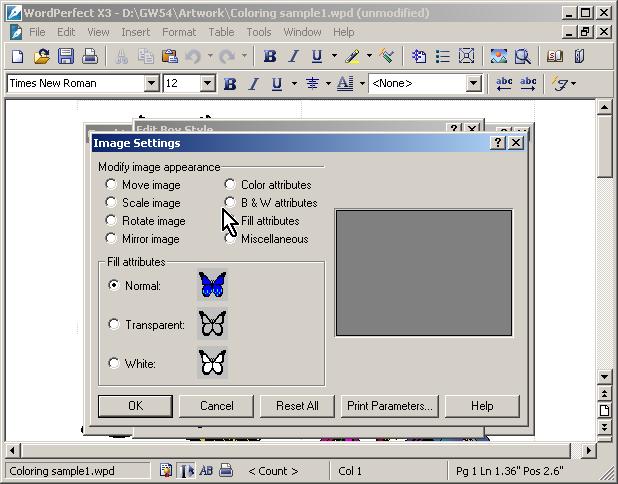The width and height of the screenshot is (618, 484).
Task: Expand the top toolbar underline style arrow
Action: (334, 56)
